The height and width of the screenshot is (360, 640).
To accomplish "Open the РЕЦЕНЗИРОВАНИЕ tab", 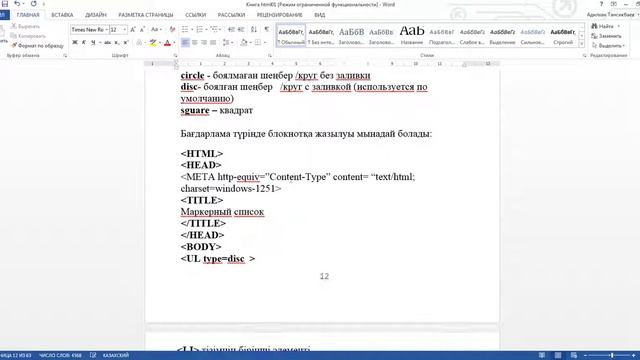I will tap(279, 15).
